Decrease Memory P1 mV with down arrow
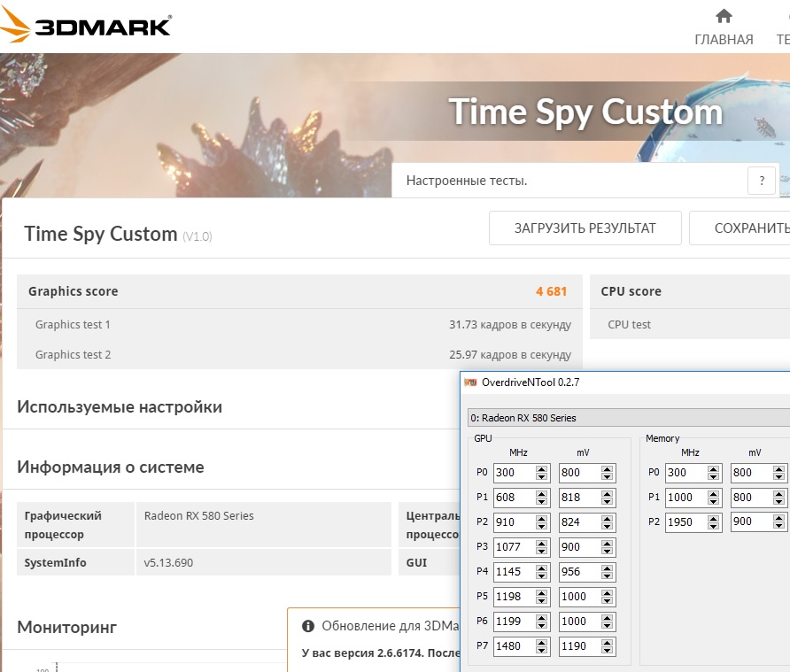This screenshot has height=672, width=790. click(778, 501)
